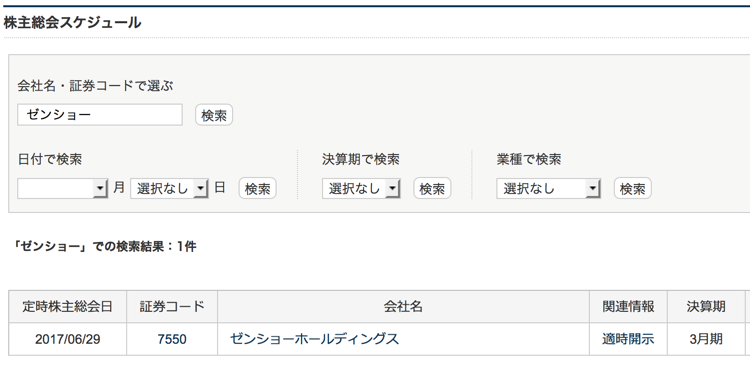Click the company name search input field
The image size is (750, 365).
100,115
